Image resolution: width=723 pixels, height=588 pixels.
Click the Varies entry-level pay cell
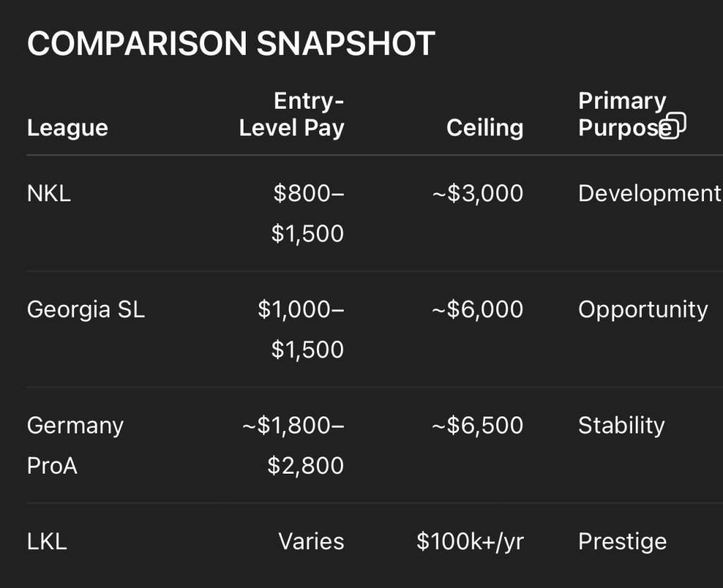click(311, 541)
